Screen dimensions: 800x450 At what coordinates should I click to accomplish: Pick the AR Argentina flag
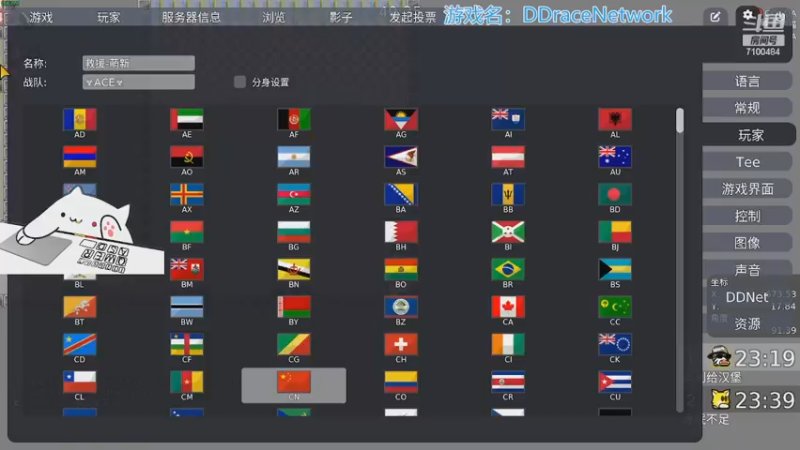294,157
